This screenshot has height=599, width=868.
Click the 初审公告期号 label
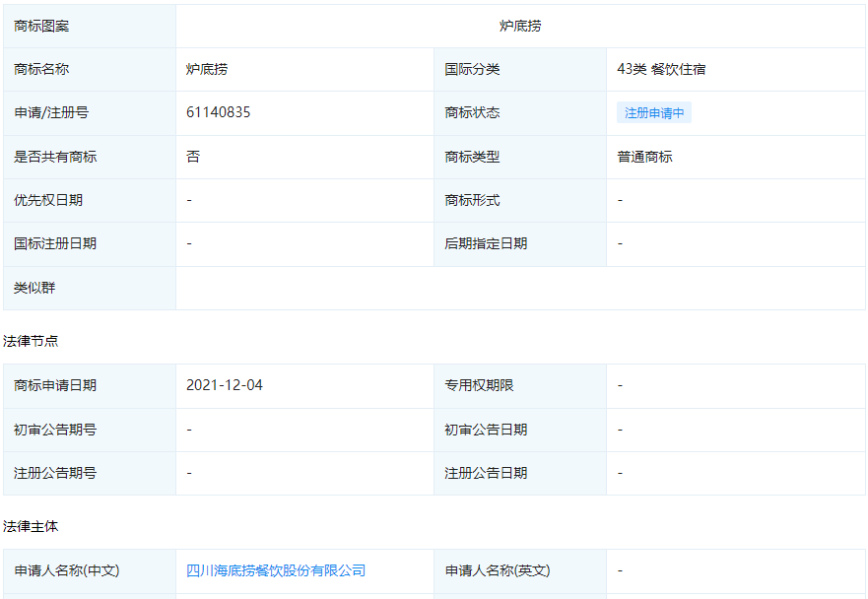(55, 430)
